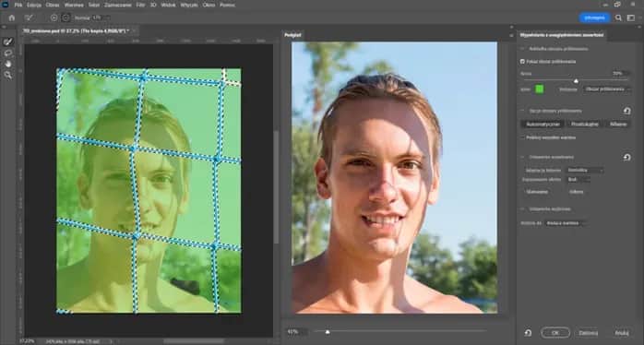Reset all settings icon beside OK
Viewport: 644px width, 345px height.
528,333
